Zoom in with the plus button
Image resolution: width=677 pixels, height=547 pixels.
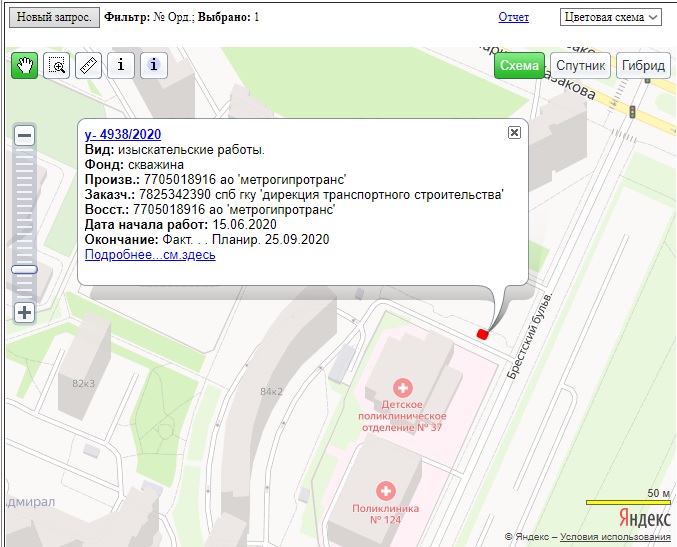(x=25, y=312)
